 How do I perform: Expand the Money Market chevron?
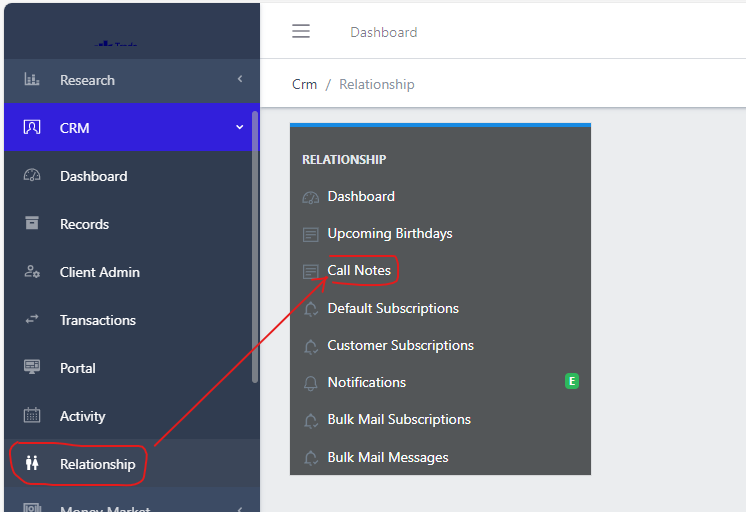[x=240, y=509]
